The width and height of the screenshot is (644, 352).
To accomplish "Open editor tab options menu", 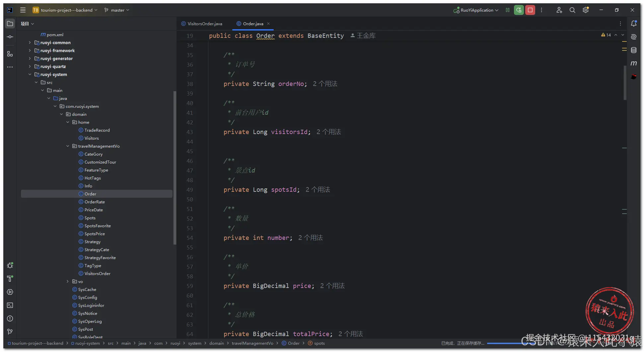I will tap(620, 24).
